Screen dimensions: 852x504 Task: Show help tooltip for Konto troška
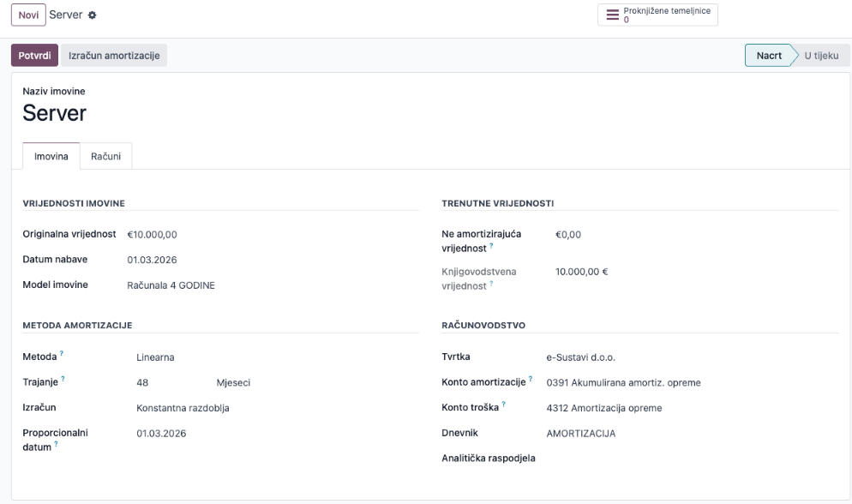click(x=504, y=404)
